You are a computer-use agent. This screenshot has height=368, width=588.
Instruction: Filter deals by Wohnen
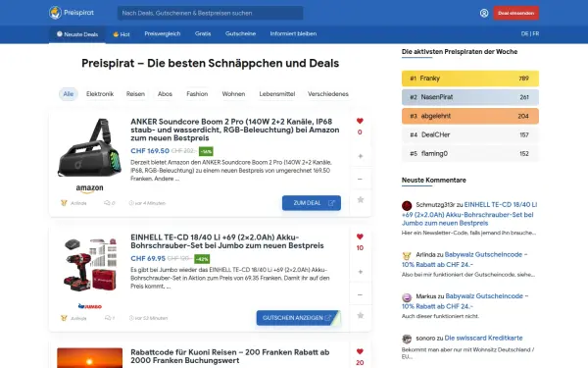(x=233, y=94)
